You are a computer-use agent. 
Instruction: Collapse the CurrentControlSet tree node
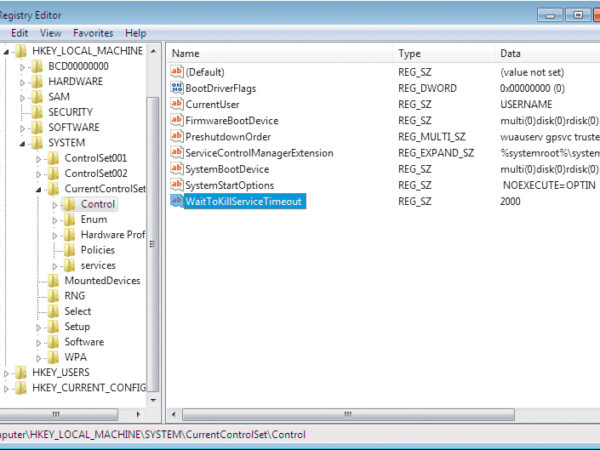coord(39,189)
